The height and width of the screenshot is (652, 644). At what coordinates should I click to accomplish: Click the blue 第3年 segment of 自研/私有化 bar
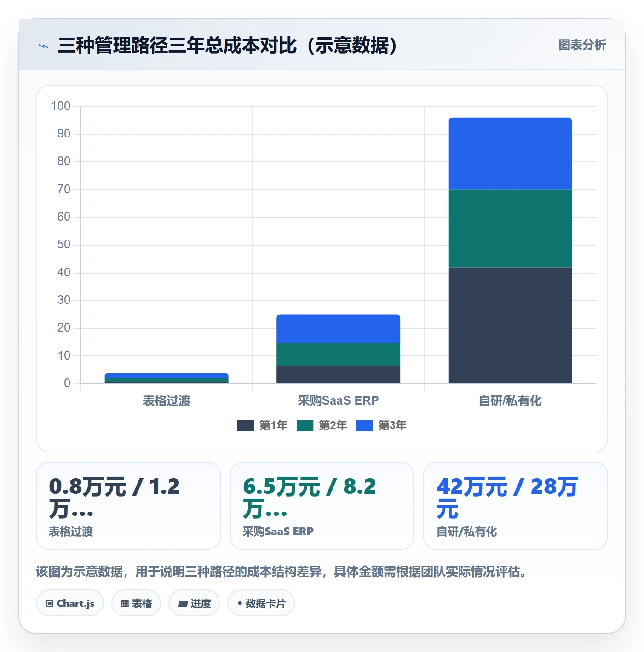tap(510, 154)
